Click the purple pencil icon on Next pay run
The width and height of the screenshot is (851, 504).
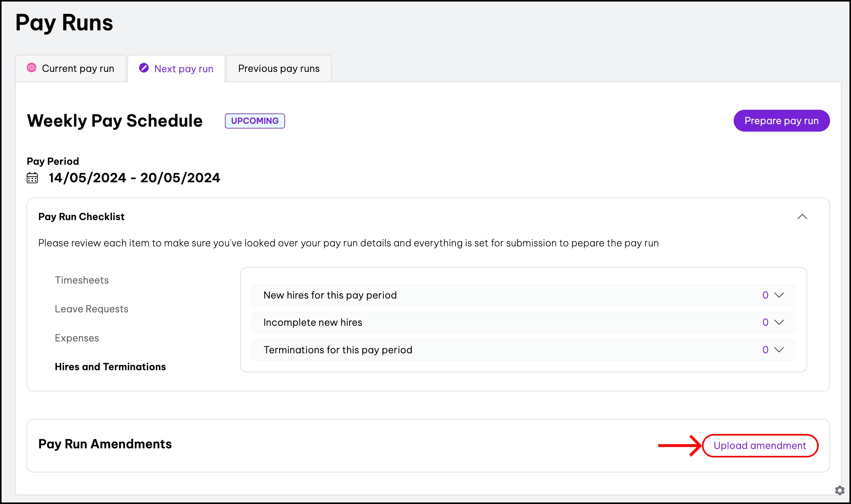(144, 68)
